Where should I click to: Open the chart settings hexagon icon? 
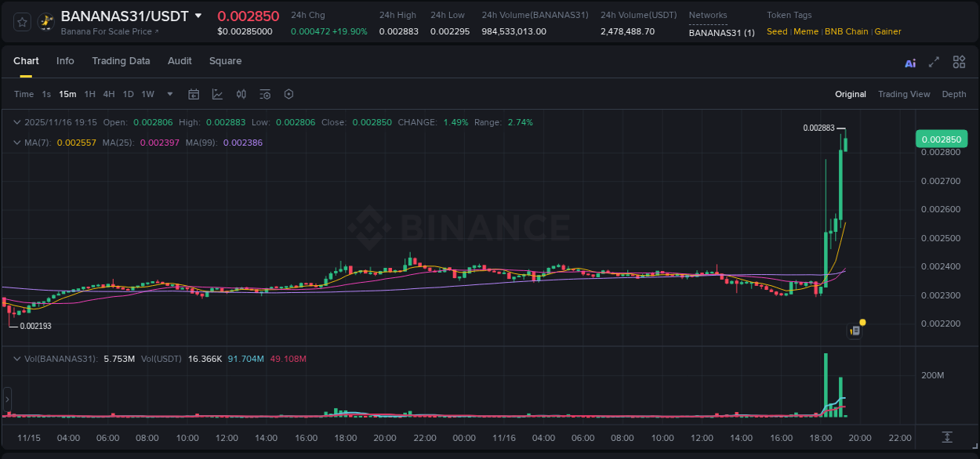pos(289,93)
